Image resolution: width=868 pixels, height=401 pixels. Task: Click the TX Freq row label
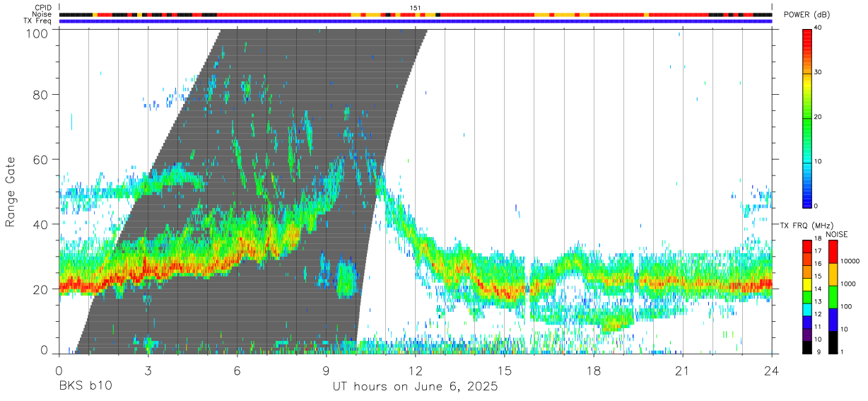click(x=38, y=21)
